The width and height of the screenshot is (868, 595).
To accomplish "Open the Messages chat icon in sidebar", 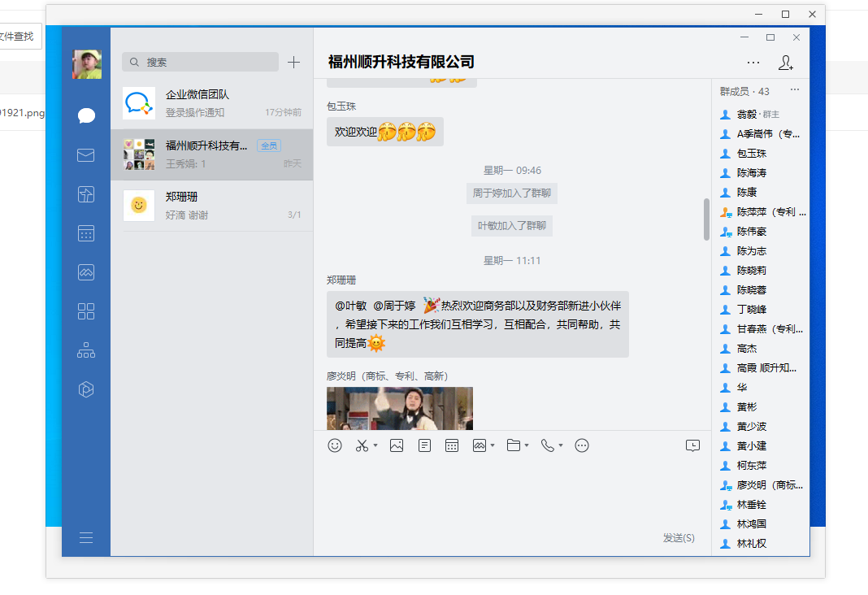I will pos(86,115).
